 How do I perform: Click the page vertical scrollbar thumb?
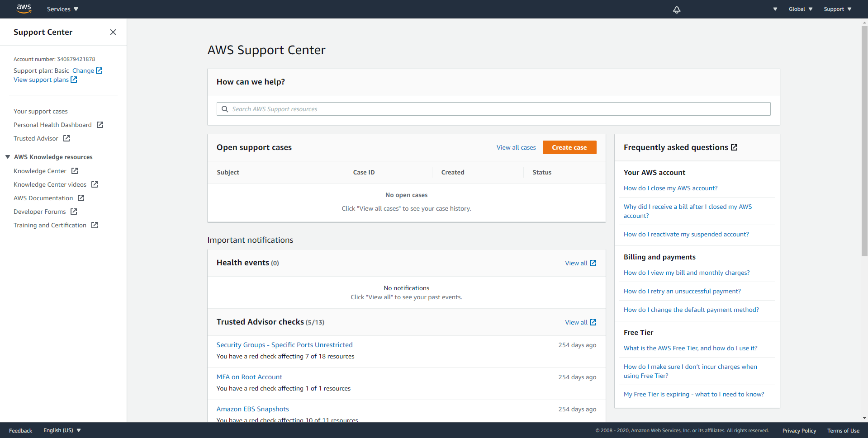[x=864, y=141]
